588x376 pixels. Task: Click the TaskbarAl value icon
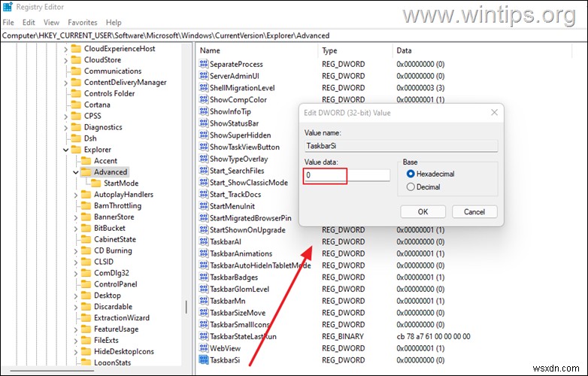pos(204,242)
